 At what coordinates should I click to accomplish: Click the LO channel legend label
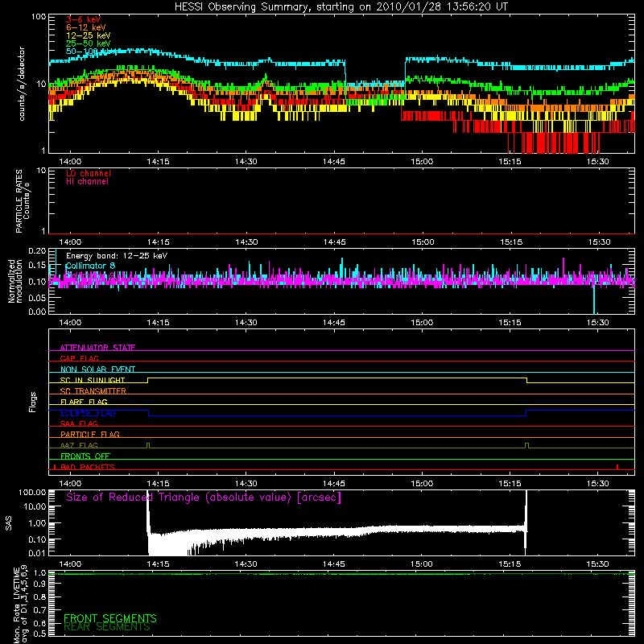pyautogui.click(x=89, y=173)
